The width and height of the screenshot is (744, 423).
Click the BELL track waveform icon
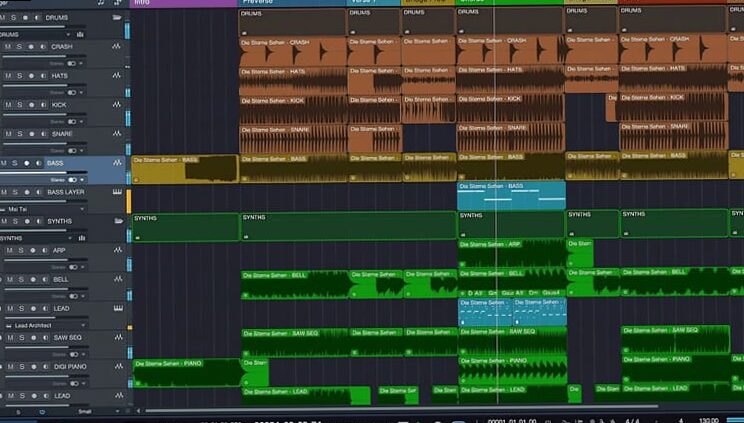click(x=118, y=279)
